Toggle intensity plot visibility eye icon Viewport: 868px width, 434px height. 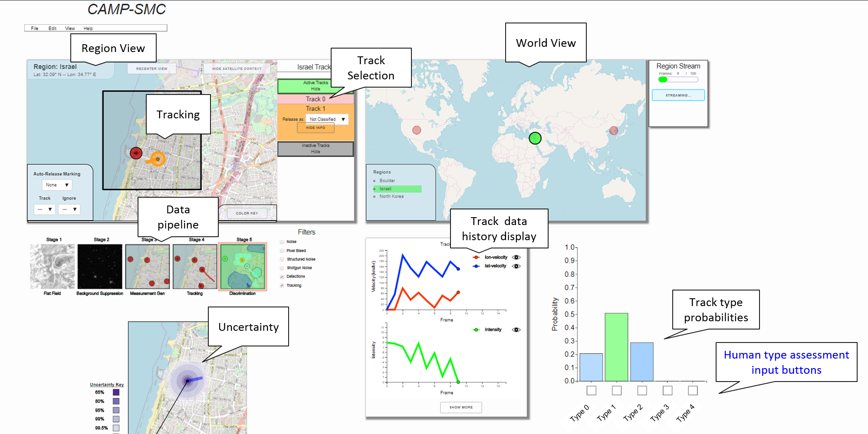(516, 330)
